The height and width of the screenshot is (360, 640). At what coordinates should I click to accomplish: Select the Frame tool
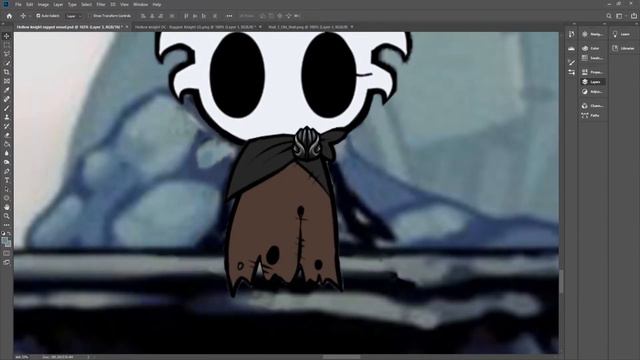(x=7, y=81)
